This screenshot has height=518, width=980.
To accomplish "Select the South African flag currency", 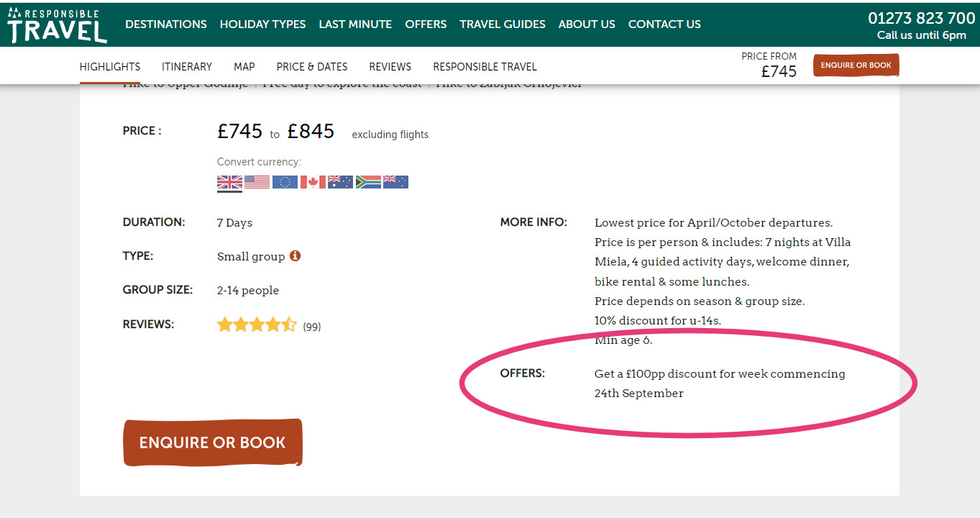I will pyautogui.click(x=368, y=182).
